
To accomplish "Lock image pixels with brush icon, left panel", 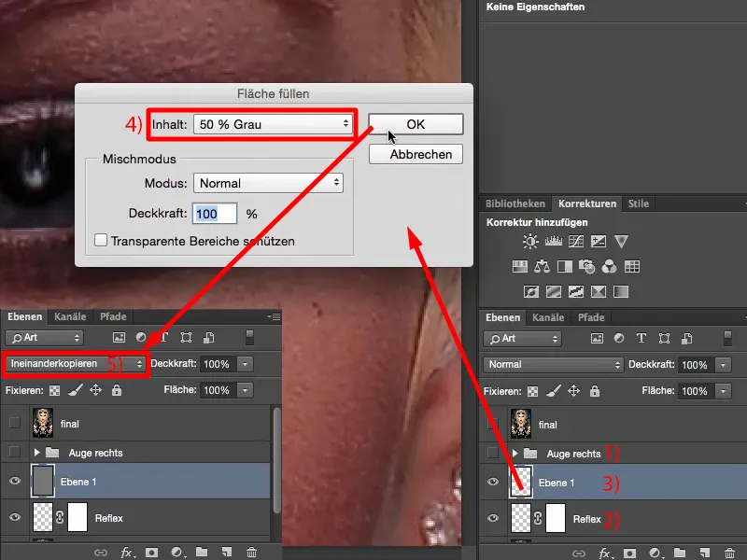I will tap(76, 390).
